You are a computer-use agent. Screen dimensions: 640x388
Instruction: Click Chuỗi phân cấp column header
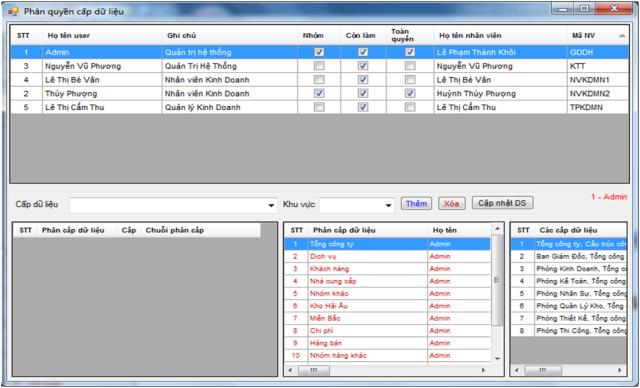(201, 230)
